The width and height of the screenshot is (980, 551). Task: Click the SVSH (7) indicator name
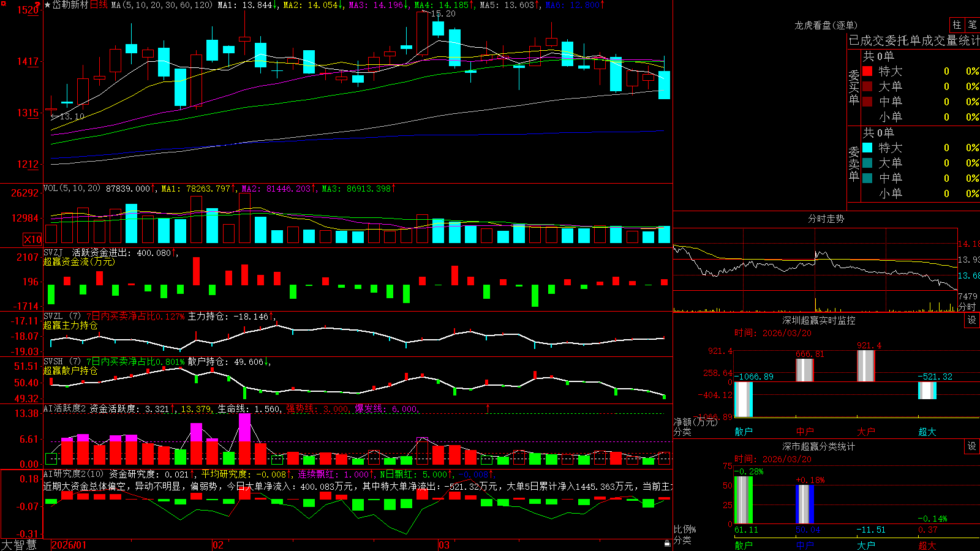[x=62, y=362]
